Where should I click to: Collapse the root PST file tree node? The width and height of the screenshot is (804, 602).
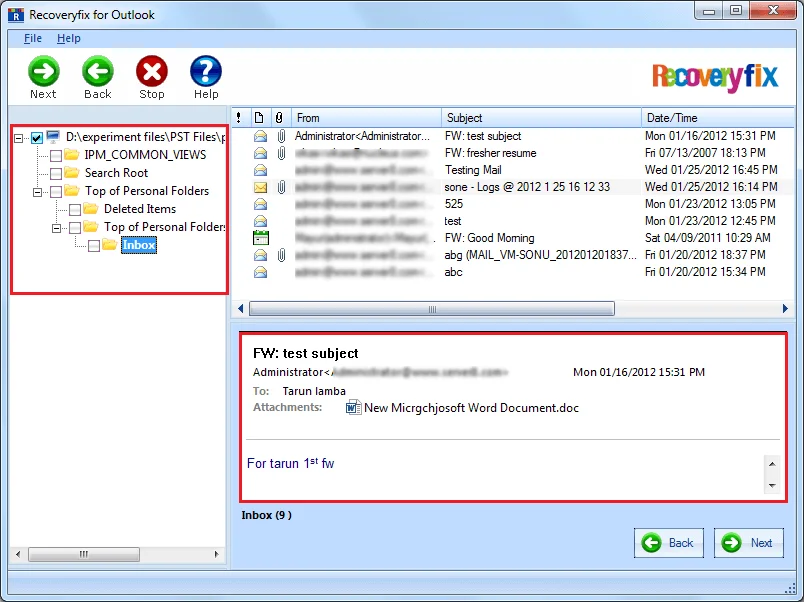19,138
